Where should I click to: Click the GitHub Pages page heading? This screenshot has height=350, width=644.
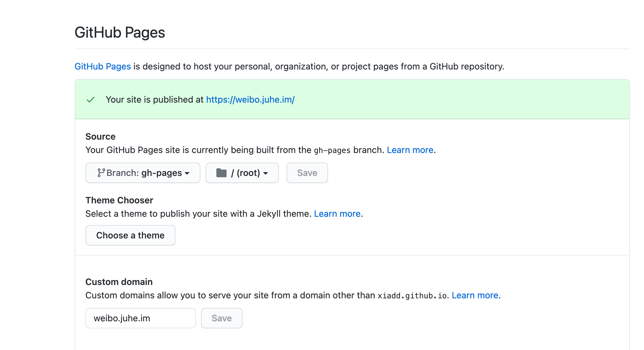coord(120,32)
